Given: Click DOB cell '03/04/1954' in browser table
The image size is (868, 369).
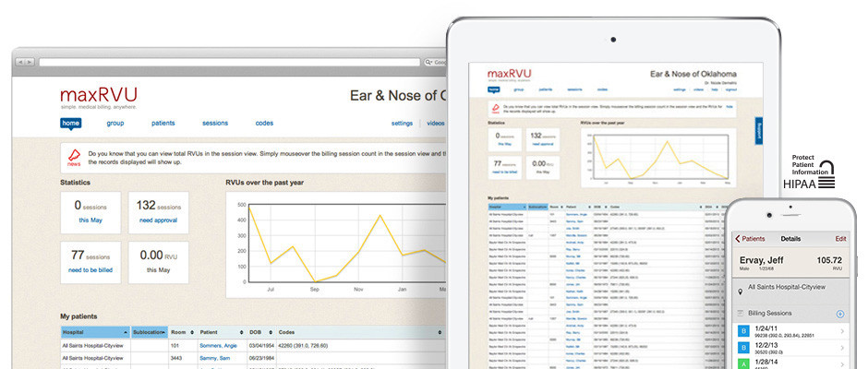Looking at the screenshot, I should 263,346.
